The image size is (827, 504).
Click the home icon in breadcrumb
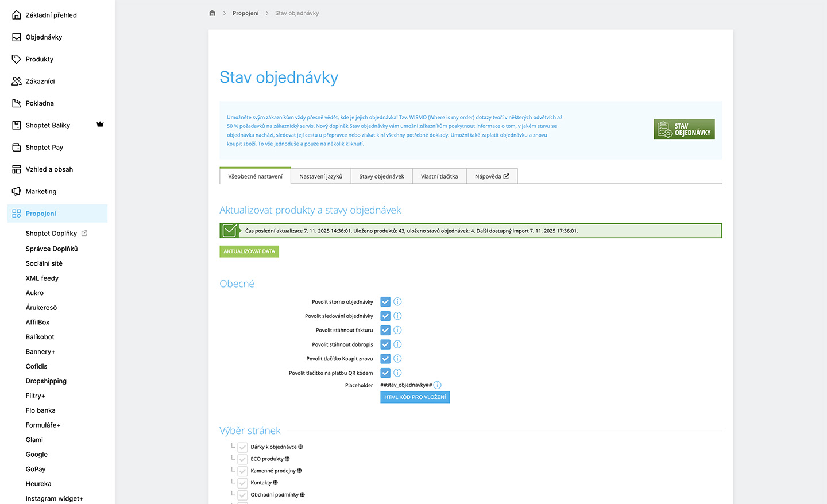[x=212, y=13]
